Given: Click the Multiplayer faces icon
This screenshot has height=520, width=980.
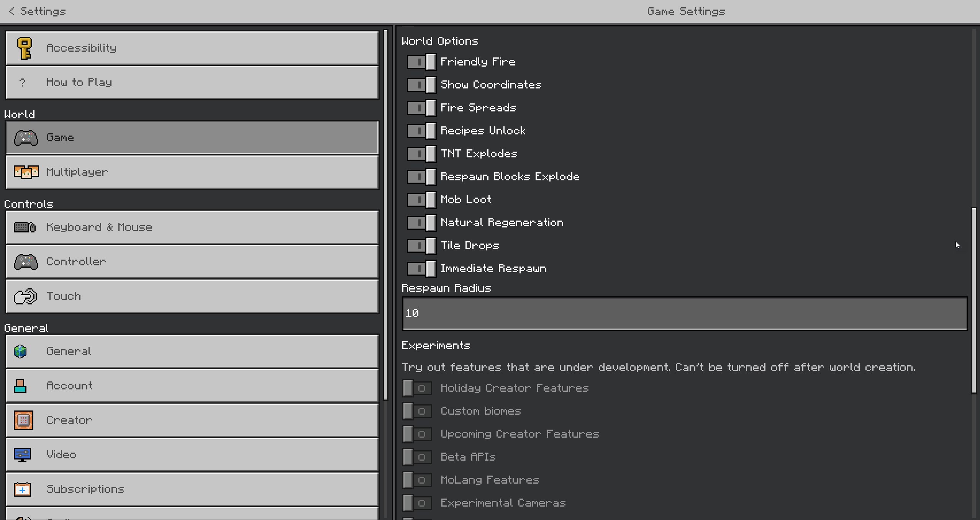Looking at the screenshot, I should coord(26,172).
